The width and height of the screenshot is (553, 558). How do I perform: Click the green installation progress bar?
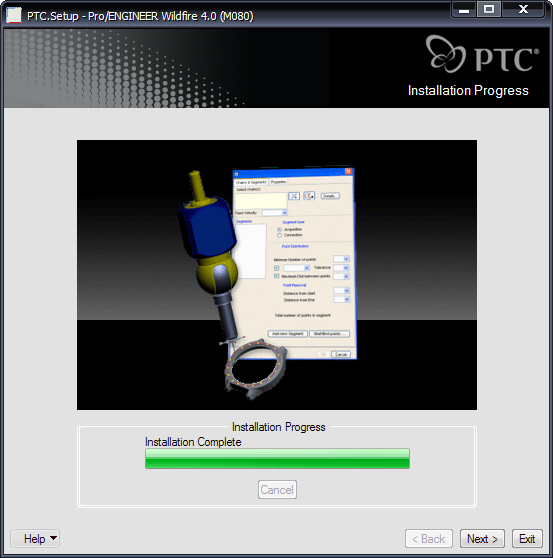(x=277, y=459)
